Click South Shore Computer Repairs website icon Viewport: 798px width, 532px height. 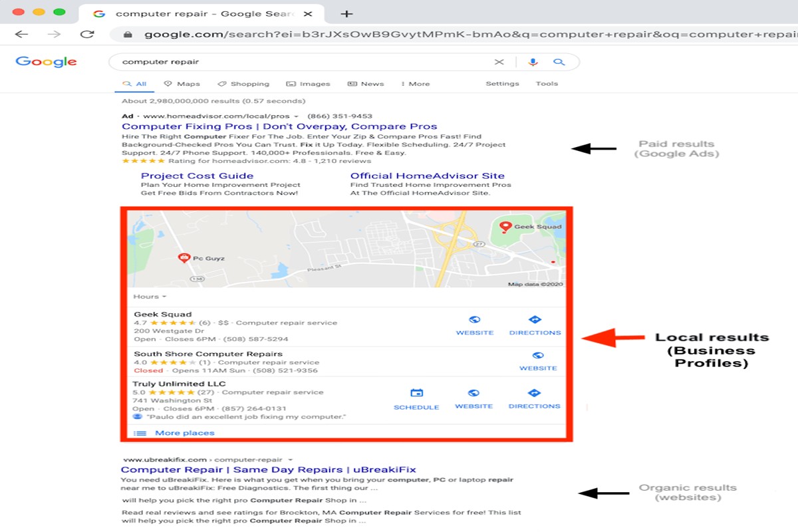[x=538, y=356]
